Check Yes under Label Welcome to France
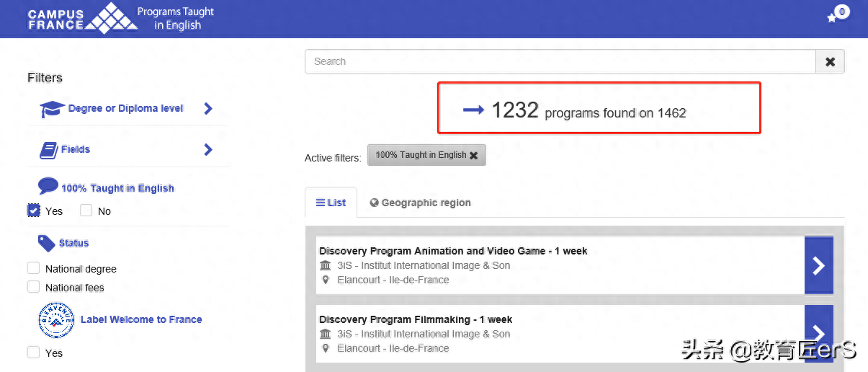The width and height of the screenshot is (868, 372). [33, 353]
